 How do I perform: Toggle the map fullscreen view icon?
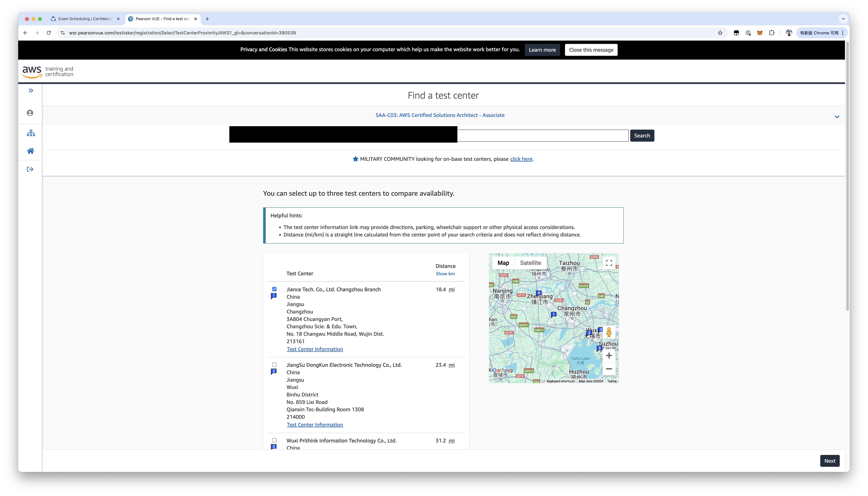(609, 263)
